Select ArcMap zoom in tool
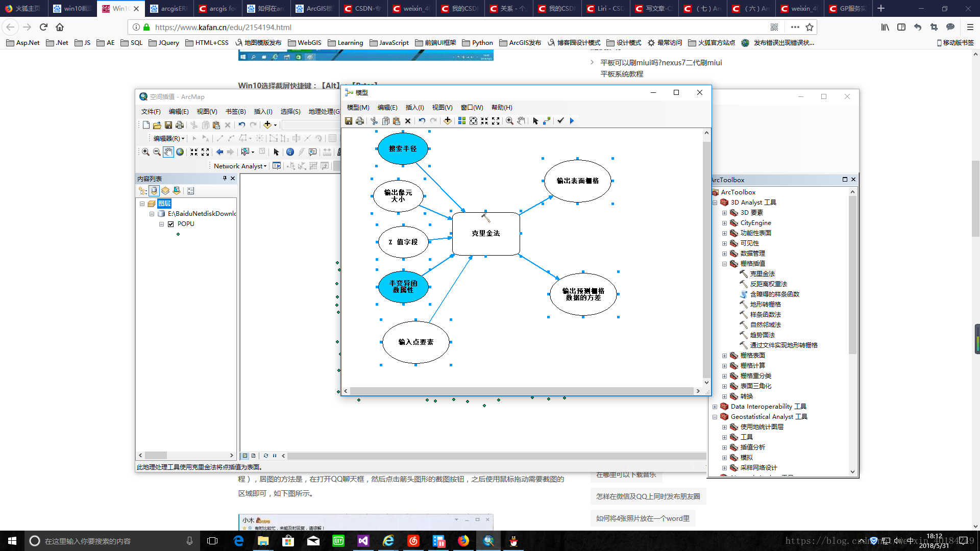This screenshot has height=551, width=980. click(145, 152)
